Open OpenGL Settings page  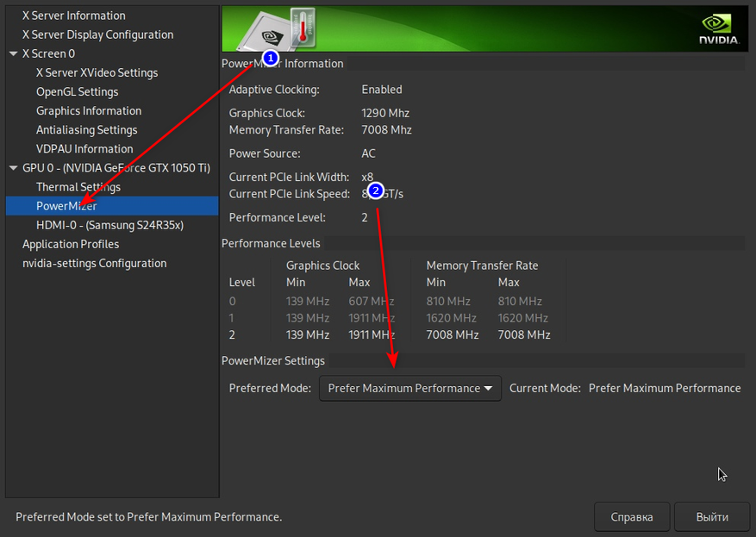point(77,91)
